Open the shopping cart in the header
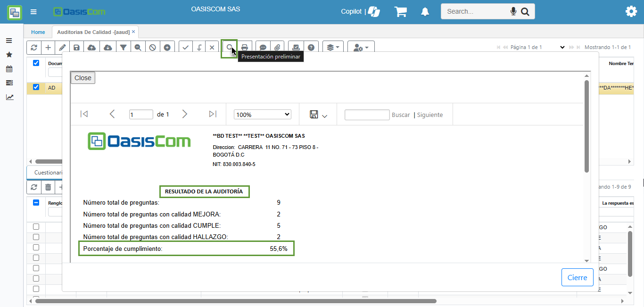 [401, 12]
